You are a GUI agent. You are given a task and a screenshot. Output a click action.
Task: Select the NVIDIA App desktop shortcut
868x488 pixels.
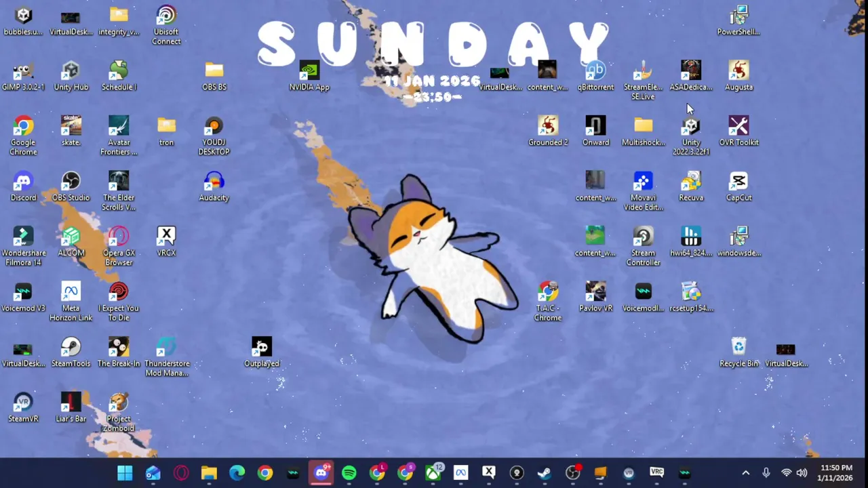[x=309, y=75]
